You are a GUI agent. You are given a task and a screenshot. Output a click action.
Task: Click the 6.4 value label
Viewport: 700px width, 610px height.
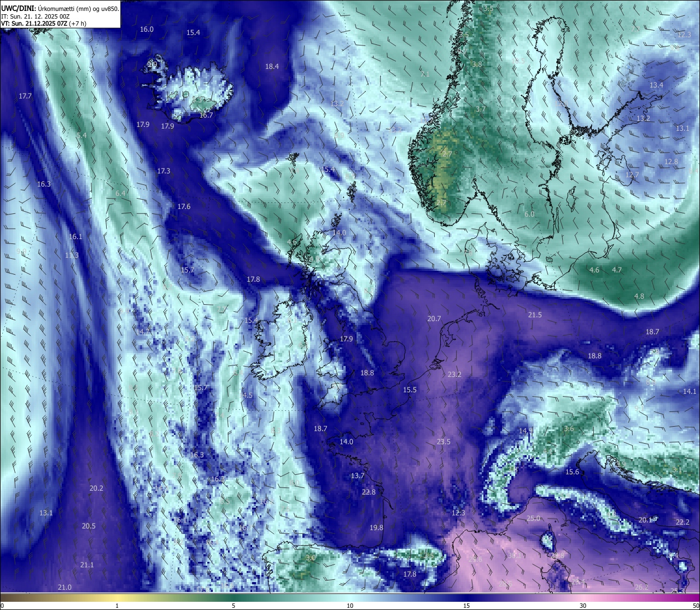click(x=120, y=194)
